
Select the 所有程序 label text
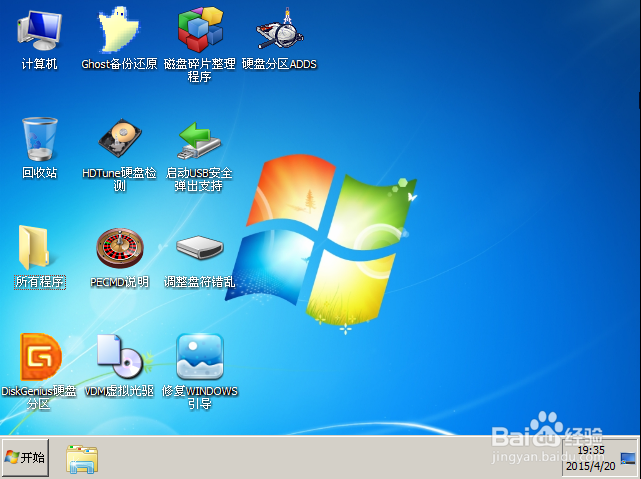pos(40,282)
